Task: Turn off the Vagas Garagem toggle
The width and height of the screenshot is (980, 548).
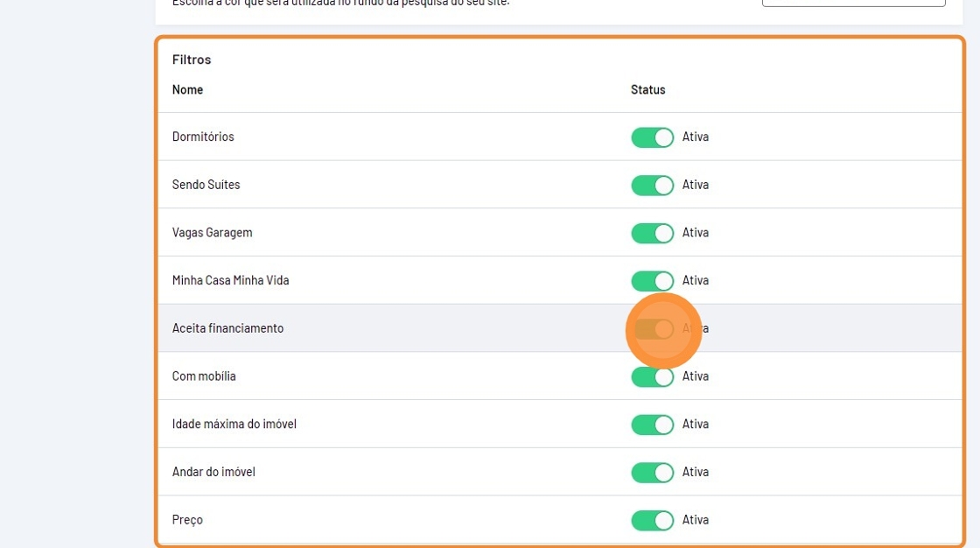Action: pos(652,233)
